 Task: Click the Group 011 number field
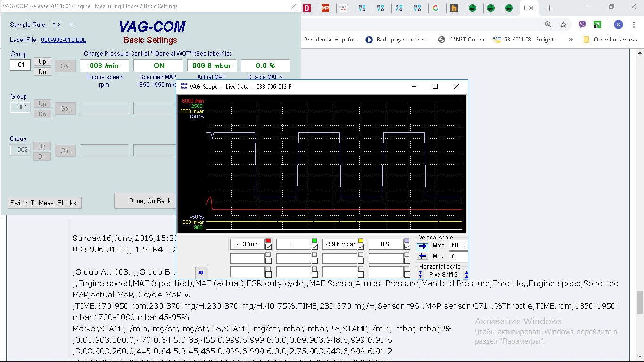20,65
